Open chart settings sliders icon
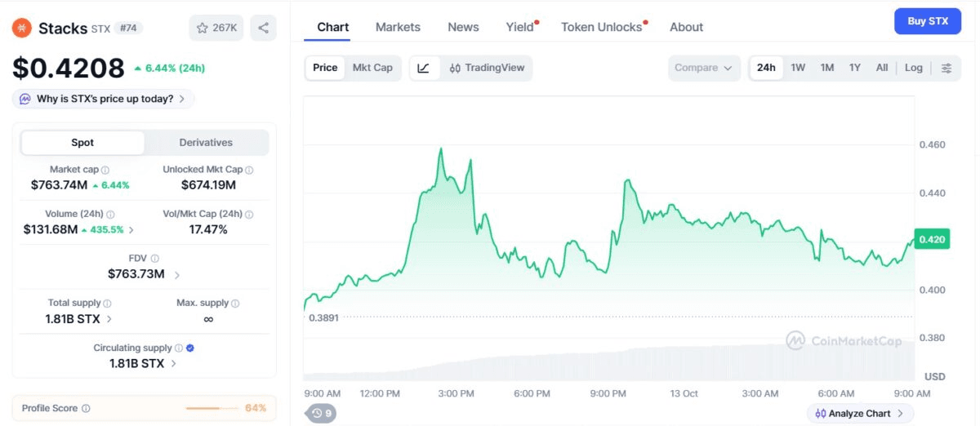 (947, 68)
